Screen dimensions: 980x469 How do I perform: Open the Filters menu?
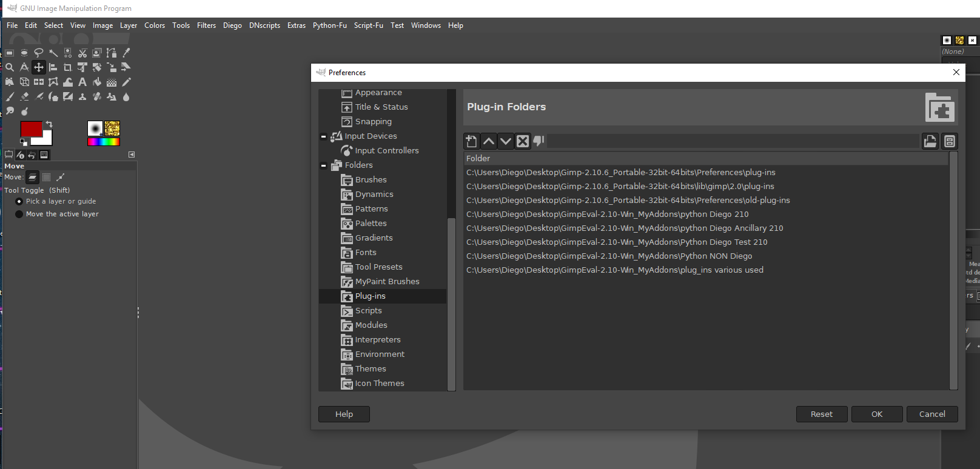pos(206,25)
